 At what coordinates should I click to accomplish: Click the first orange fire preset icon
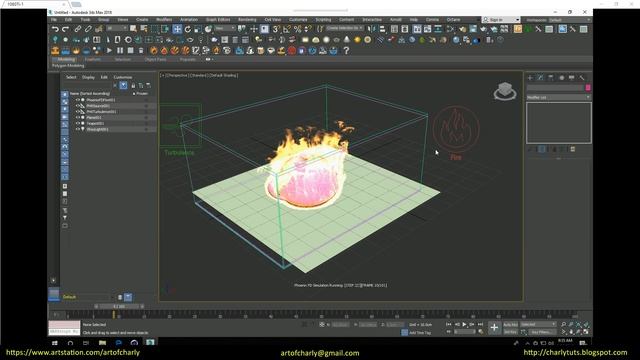[x=154, y=51]
